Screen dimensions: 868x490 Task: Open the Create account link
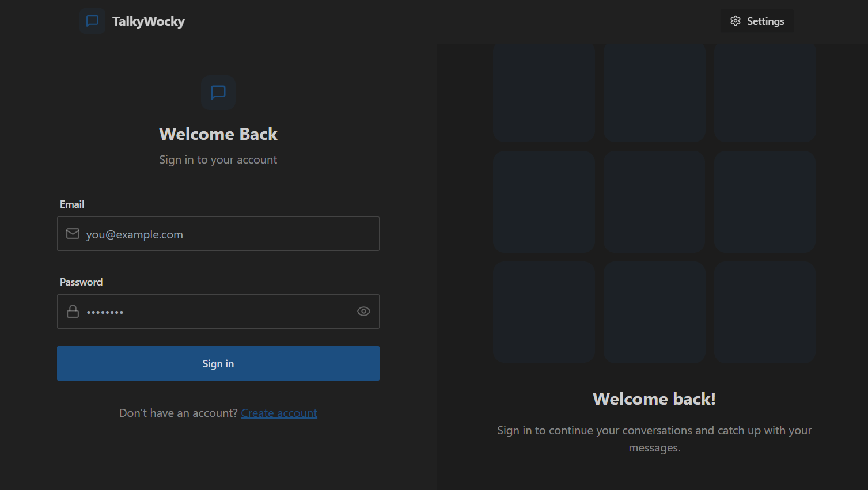(279, 413)
